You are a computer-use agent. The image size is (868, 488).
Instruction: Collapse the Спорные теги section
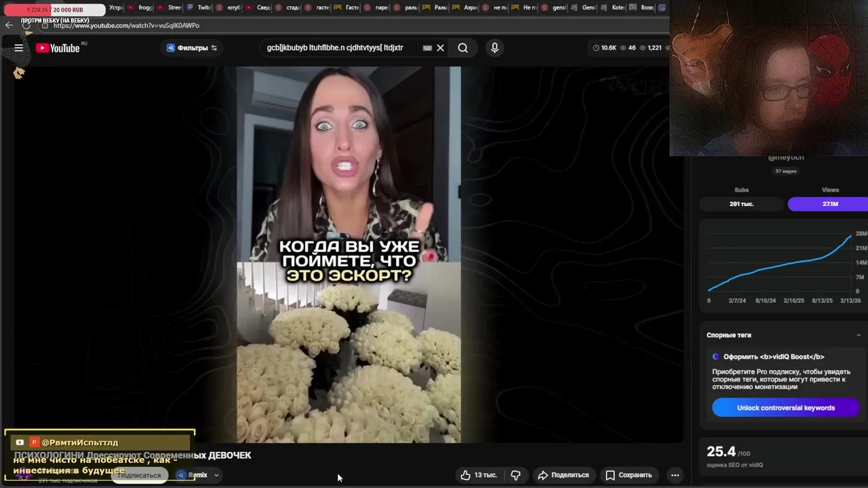(x=859, y=335)
